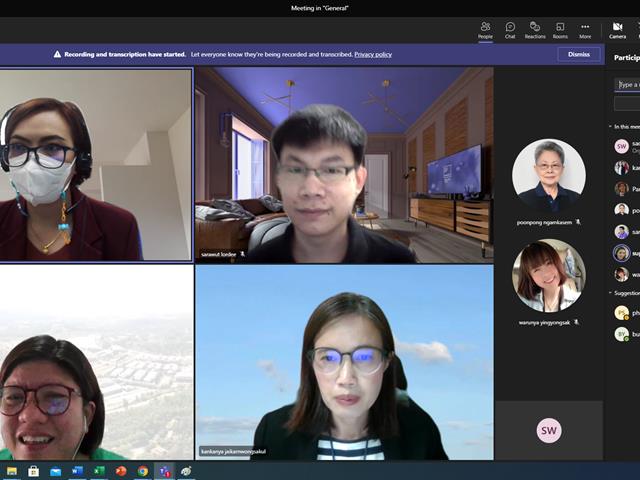Viewport: 640px width, 480px height.
Task: Click the Participants panel heading
Action: (627, 58)
